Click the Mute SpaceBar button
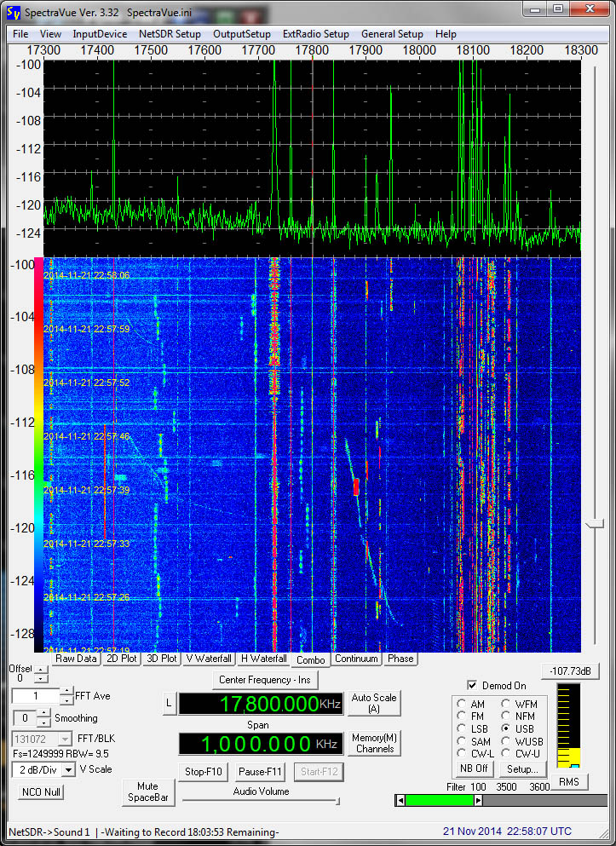 pyautogui.click(x=147, y=792)
